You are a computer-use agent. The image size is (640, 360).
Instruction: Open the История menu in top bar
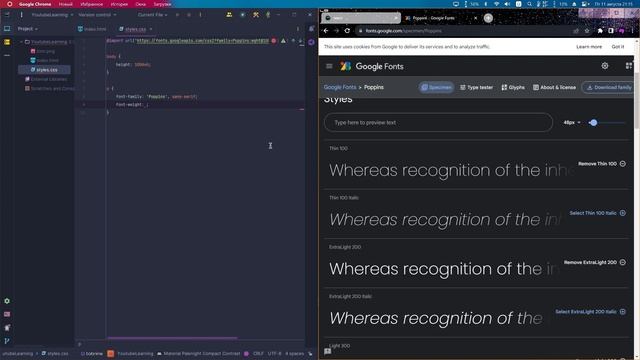119,4
